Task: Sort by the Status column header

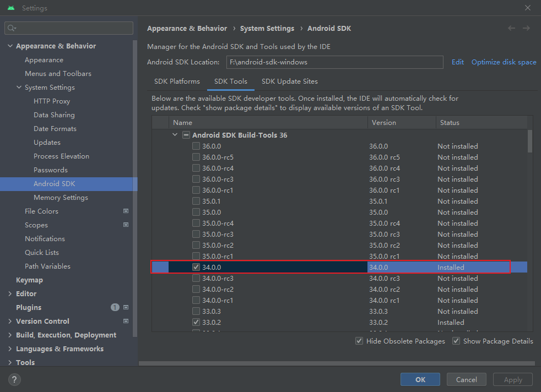Action: click(x=482, y=122)
